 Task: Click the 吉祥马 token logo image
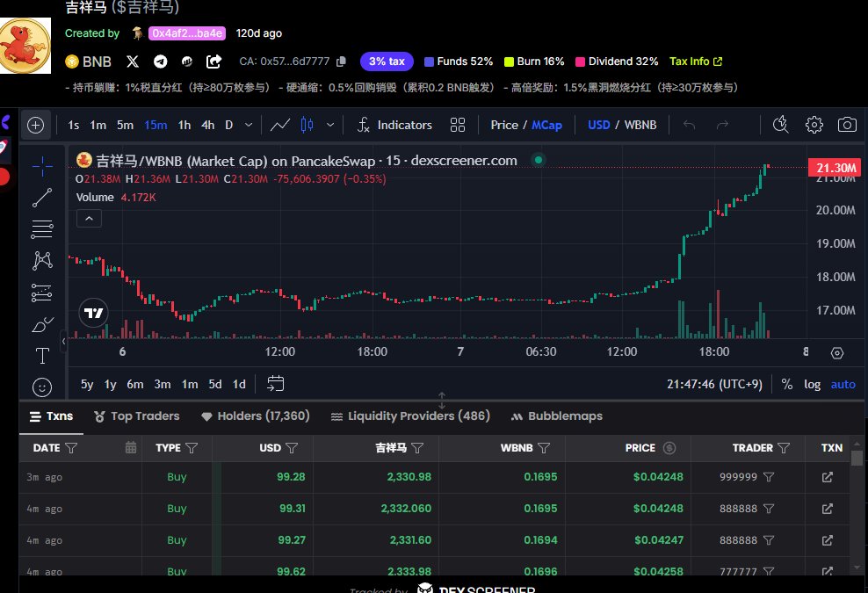(25, 46)
